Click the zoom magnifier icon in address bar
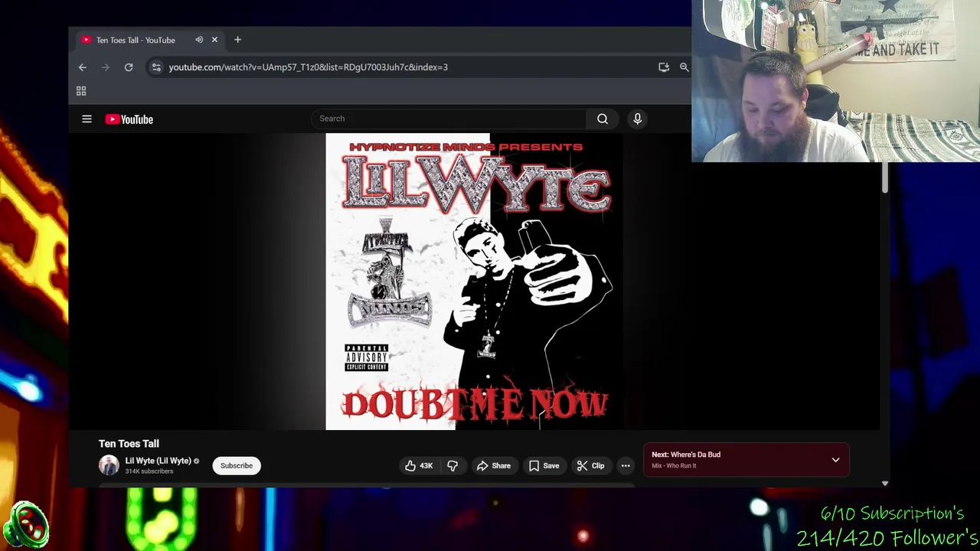980x551 pixels. (684, 67)
